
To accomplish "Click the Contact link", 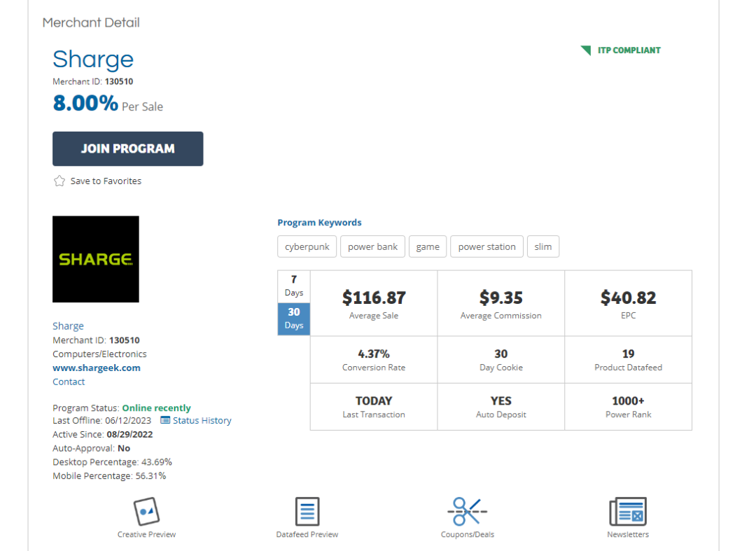I will (69, 382).
